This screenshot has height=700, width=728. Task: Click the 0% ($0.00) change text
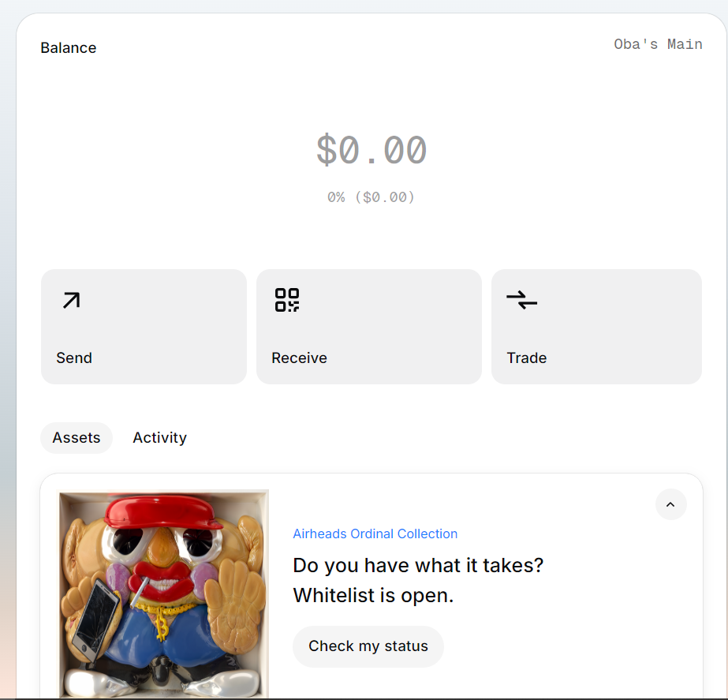click(x=371, y=197)
